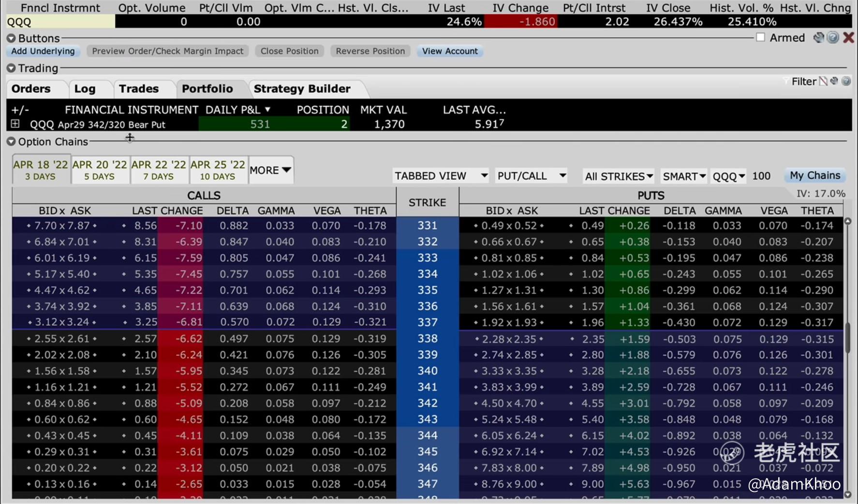Screen dimensions: 858x504
Task: Open the Trading panel wrench settings icon
Action: coord(834,81)
